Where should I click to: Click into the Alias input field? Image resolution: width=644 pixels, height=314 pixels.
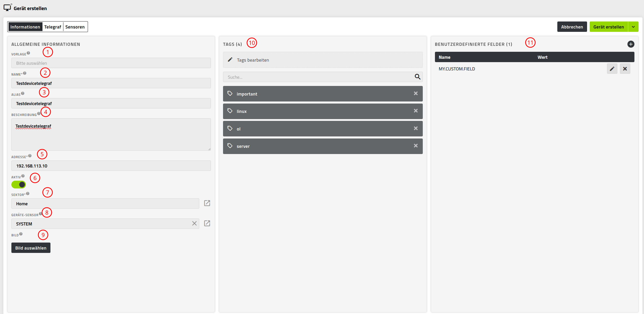coord(111,103)
